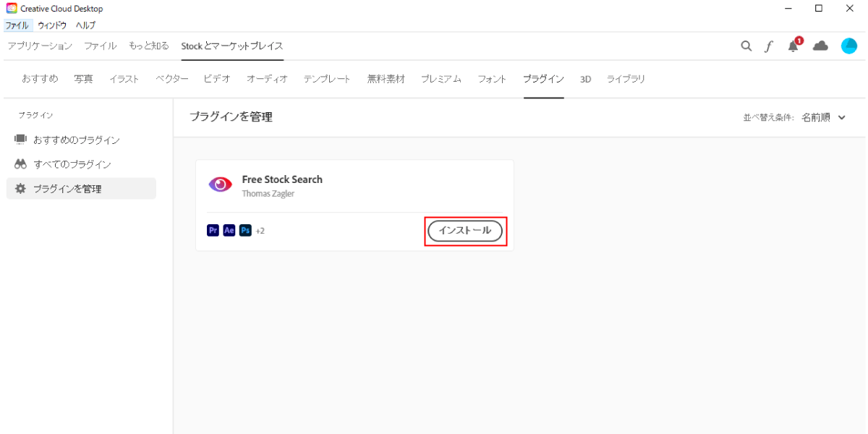This screenshot has width=868, height=434.
Task: Click the After Effects Ae icon
Action: 229,230
